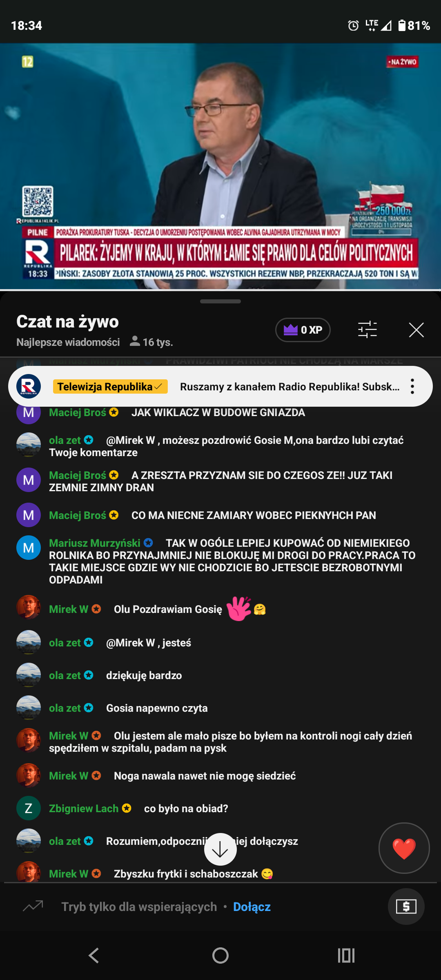The width and height of the screenshot is (441, 980).
Task: Open the Super Chat dollar icon
Action: click(x=406, y=906)
